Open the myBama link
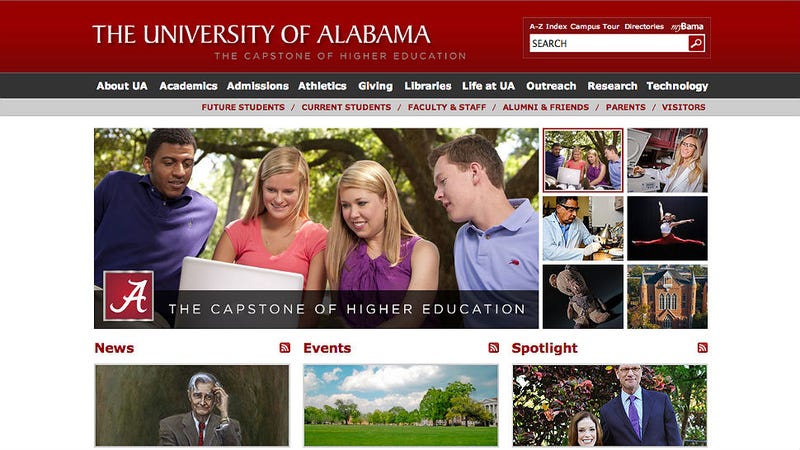Viewport: 800px width, 450px height. click(687, 27)
